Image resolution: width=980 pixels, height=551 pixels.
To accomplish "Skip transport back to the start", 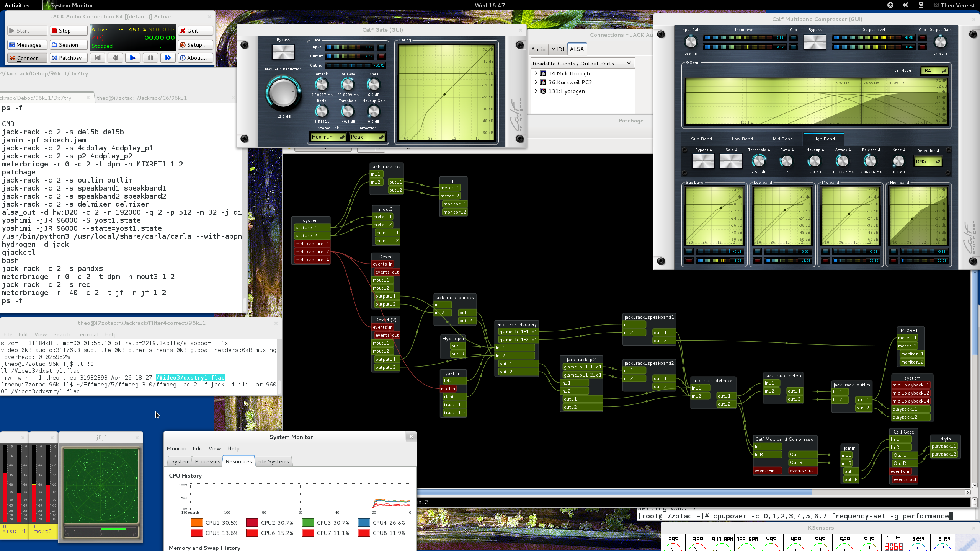I will 98,58.
